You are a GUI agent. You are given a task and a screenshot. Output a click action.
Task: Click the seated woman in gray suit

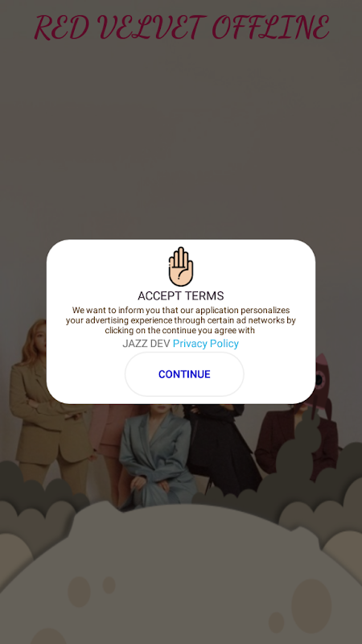click(158, 456)
